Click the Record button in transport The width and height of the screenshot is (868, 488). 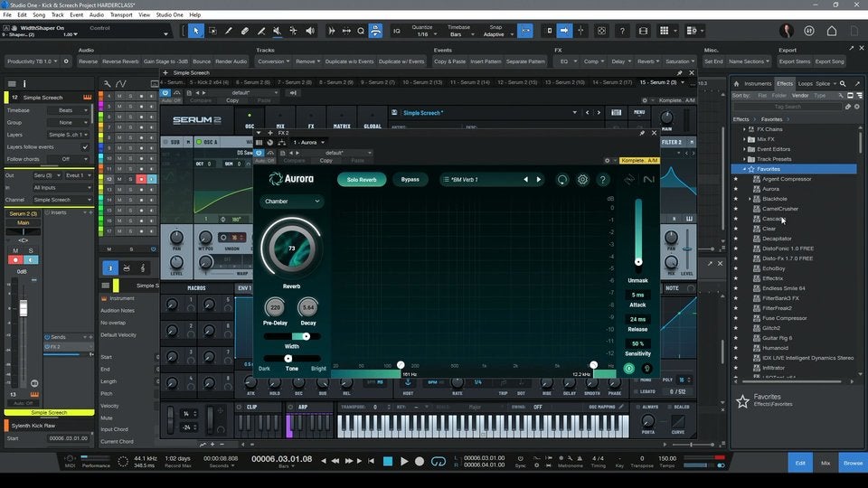420,461
